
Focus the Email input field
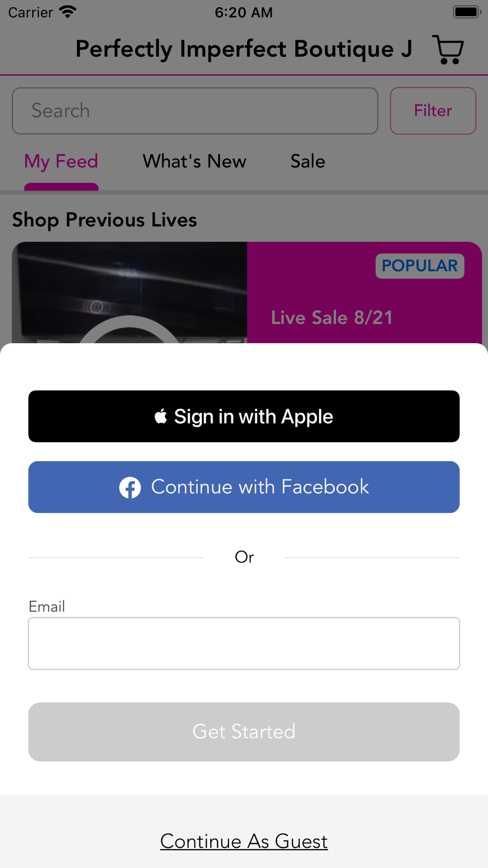[x=244, y=643]
